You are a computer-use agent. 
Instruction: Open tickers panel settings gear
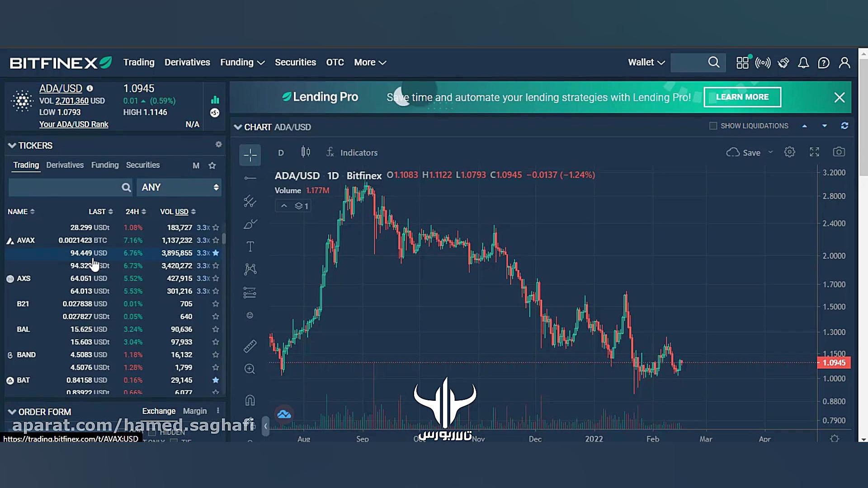219,144
